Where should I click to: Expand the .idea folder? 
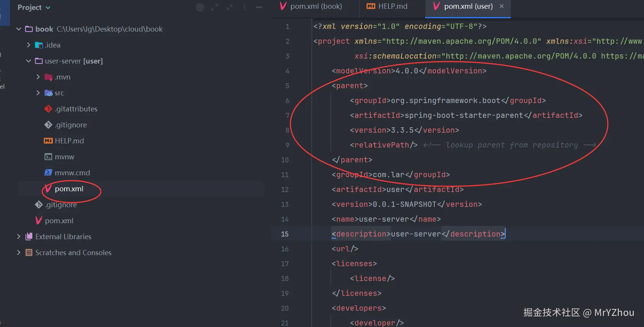pyautogui.click(x=28, y=45)
